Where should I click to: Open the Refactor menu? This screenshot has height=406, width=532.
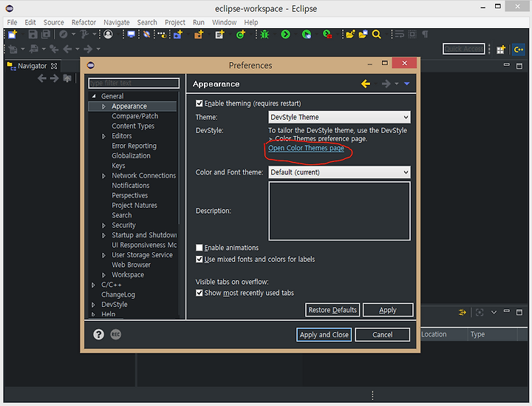[x=83, y=22]
